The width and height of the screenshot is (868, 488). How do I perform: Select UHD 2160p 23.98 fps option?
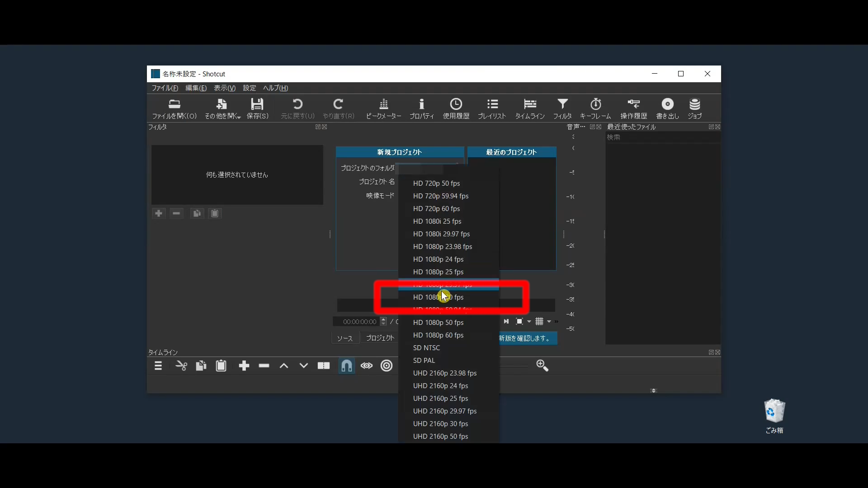click(x=445, y=372)
